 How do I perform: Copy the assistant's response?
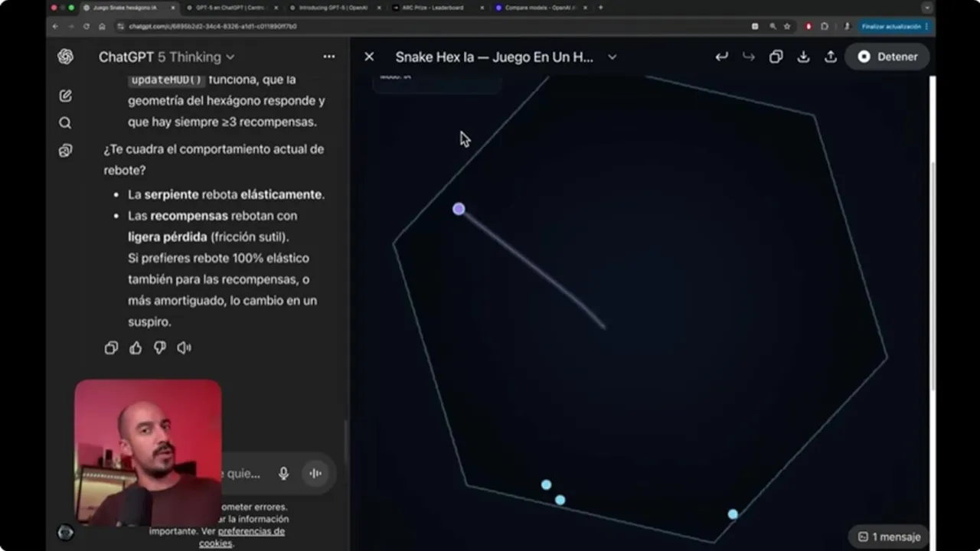point(111,348)
